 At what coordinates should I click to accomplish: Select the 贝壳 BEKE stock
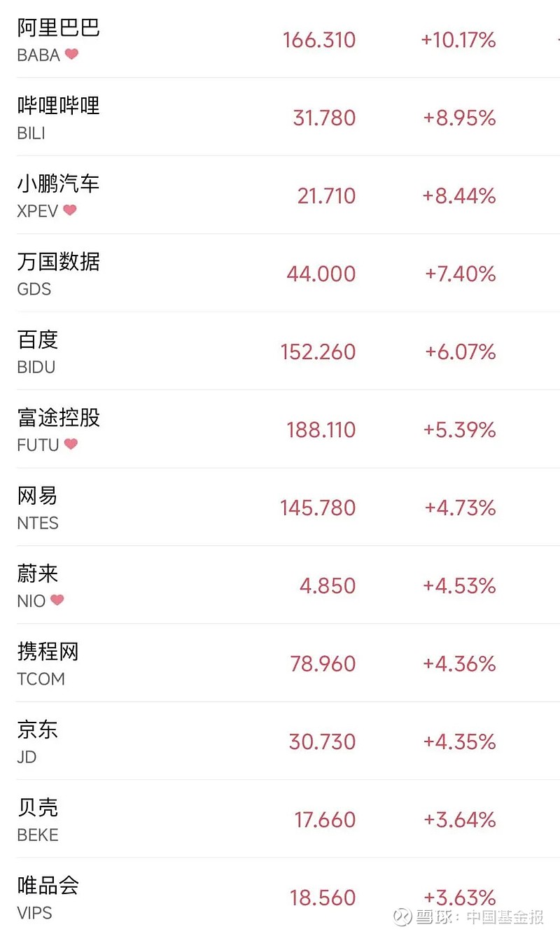point(38,808)
